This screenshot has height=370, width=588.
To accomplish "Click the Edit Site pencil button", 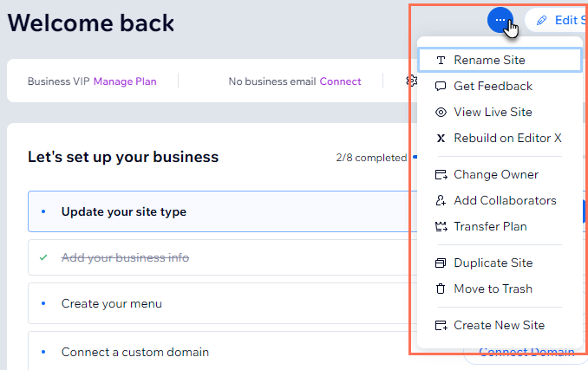I will [557, 20].
